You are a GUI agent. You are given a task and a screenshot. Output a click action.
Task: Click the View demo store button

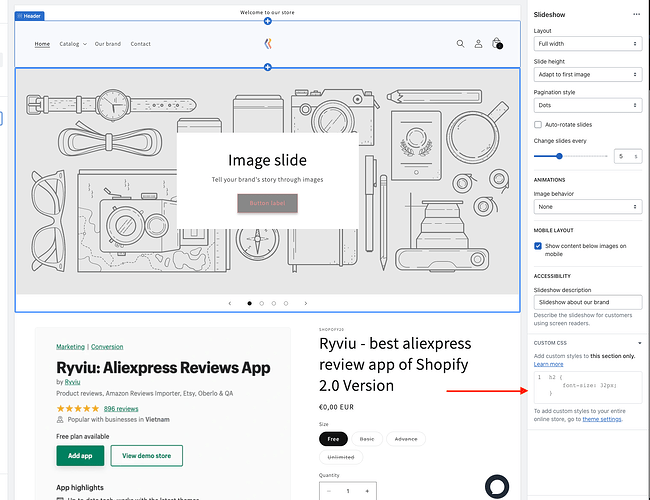coord(146,455)
